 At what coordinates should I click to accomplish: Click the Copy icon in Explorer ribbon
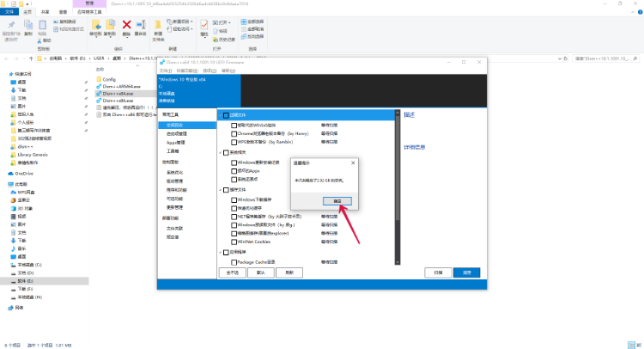(28, 27)
